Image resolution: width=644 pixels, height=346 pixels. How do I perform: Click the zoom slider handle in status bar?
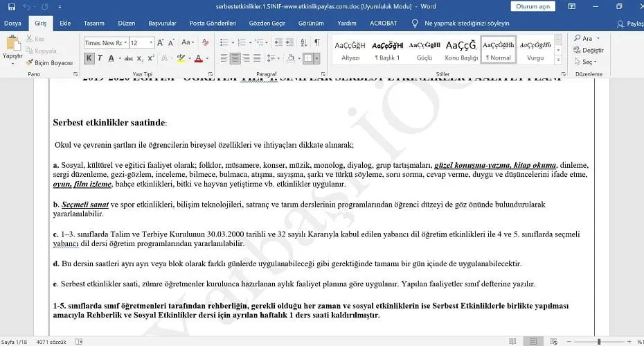599,341
